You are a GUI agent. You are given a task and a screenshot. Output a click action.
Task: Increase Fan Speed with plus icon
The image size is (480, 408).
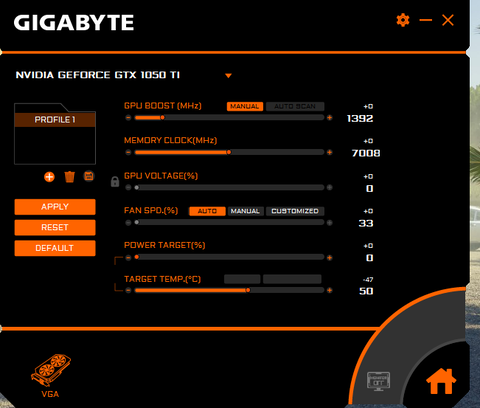(x=330, y=222)
